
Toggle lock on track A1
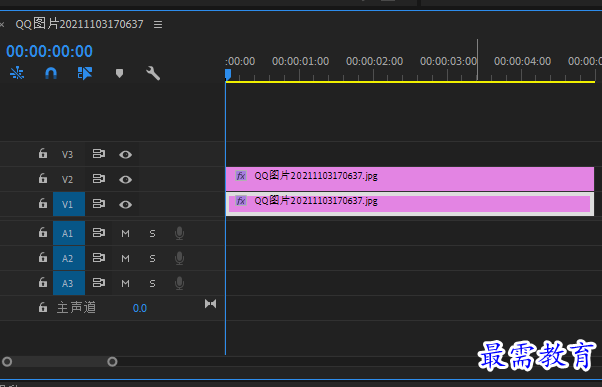(x=43, y=233)
